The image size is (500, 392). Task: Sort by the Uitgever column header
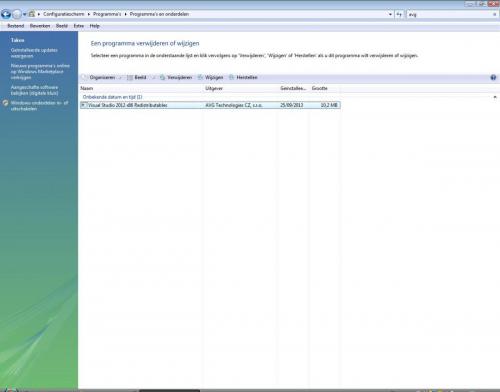[241, 88]
